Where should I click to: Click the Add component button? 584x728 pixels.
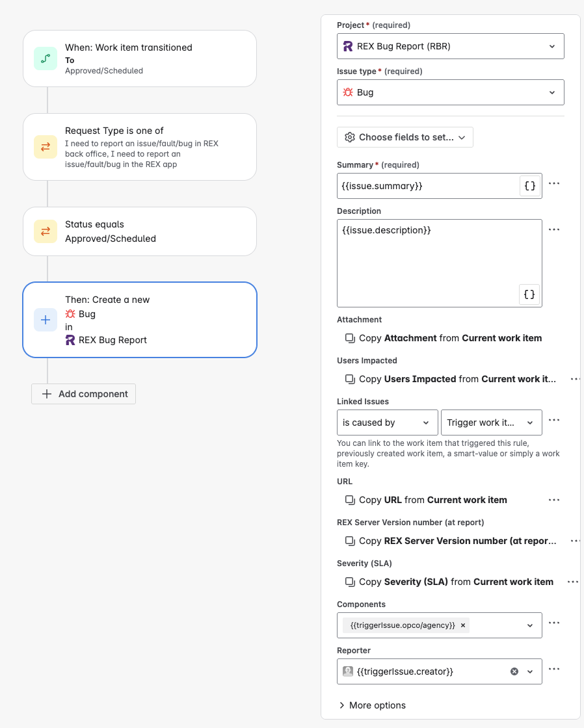coord(84,394)
